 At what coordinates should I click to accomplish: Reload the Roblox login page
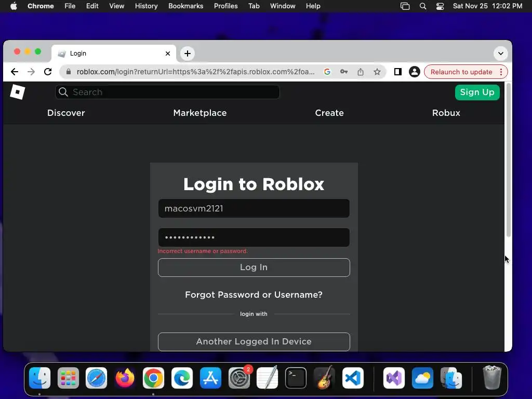(x=48, y=72)
